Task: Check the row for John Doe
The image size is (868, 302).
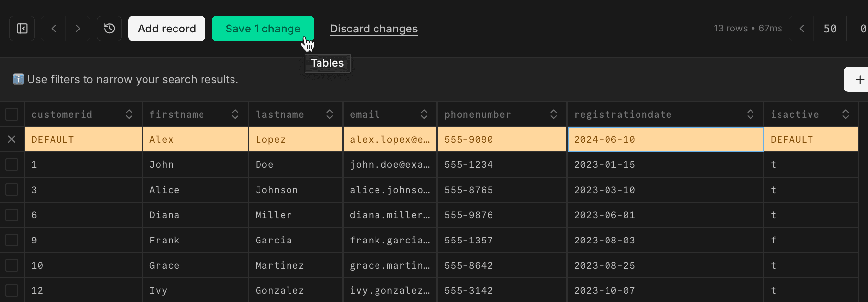Action: coord(12,164)
